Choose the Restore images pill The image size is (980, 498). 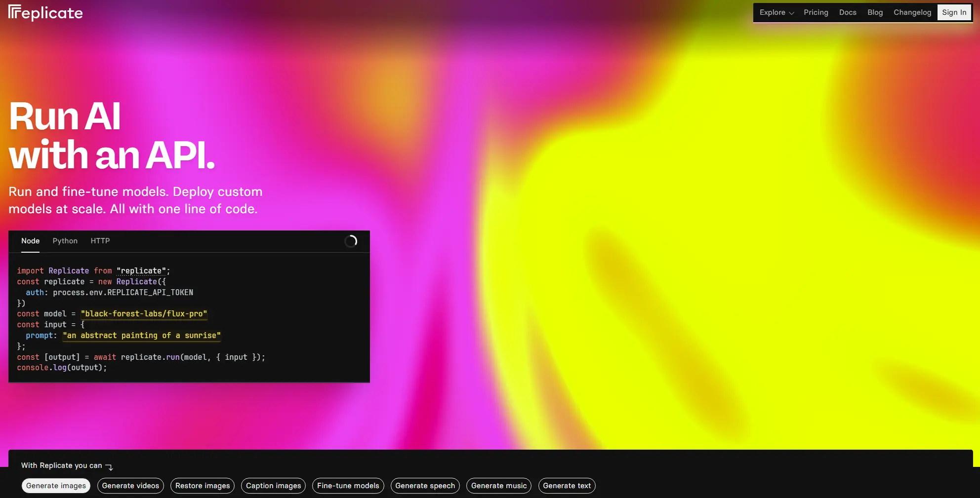[203, 486]
